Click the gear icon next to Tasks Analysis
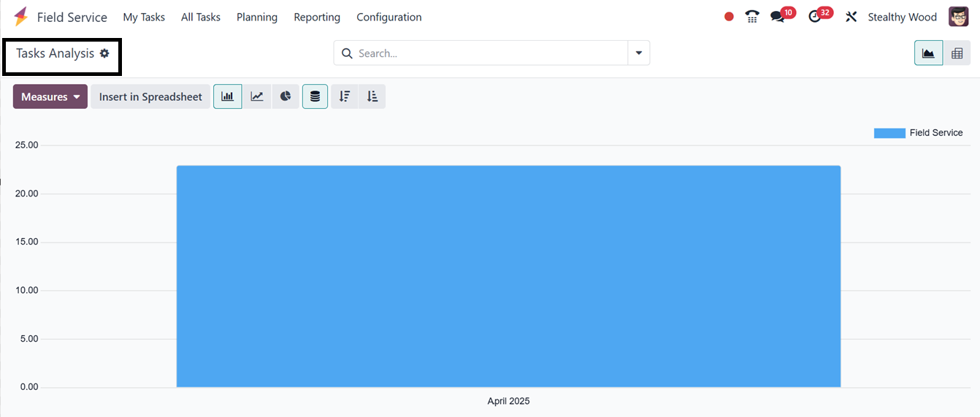The height and width of the screenshot is (417, 980). 104,53
